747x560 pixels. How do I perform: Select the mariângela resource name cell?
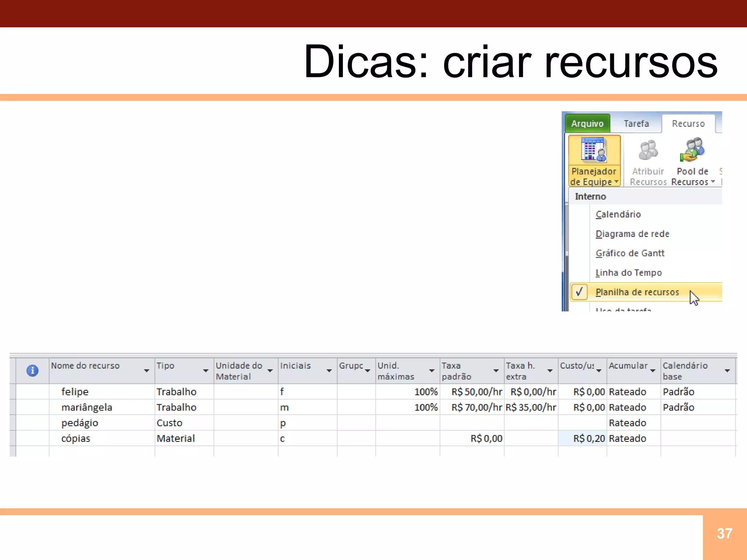102,407
